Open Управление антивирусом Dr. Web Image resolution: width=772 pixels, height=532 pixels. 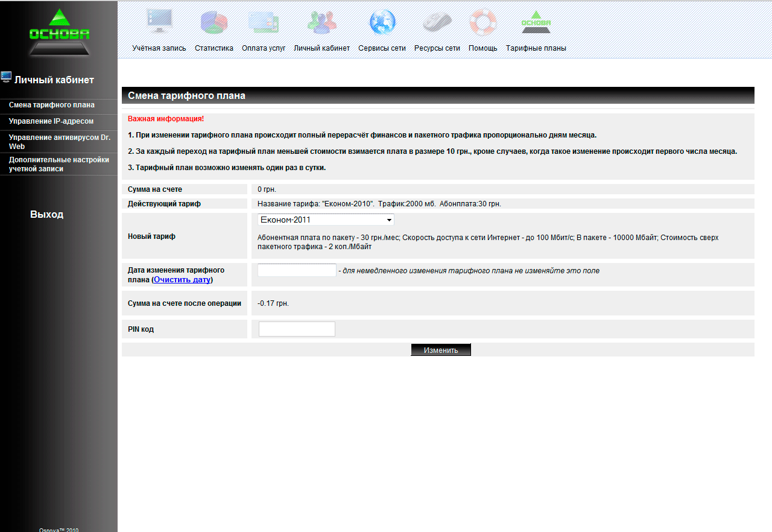click(59, 142)
